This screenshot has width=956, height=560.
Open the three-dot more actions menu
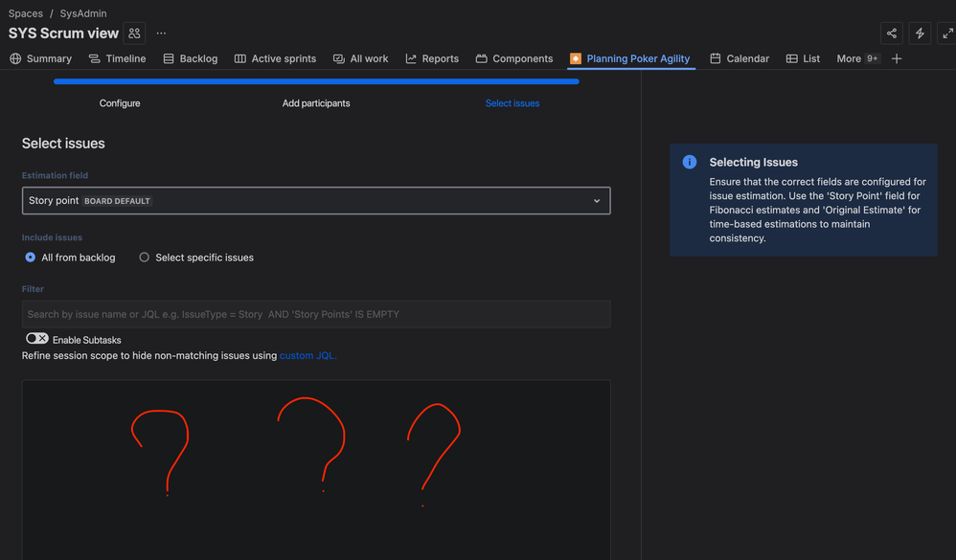coord(161,34)
